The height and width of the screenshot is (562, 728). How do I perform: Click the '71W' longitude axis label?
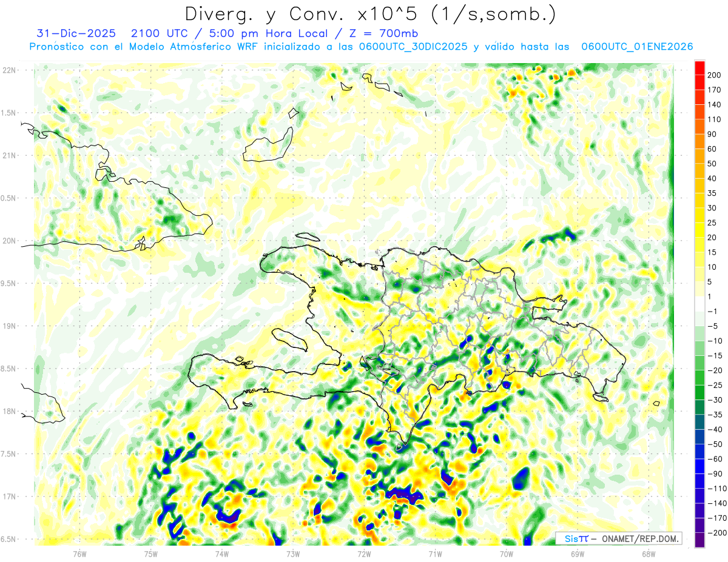pyautogui.click(x=435, y=554)
